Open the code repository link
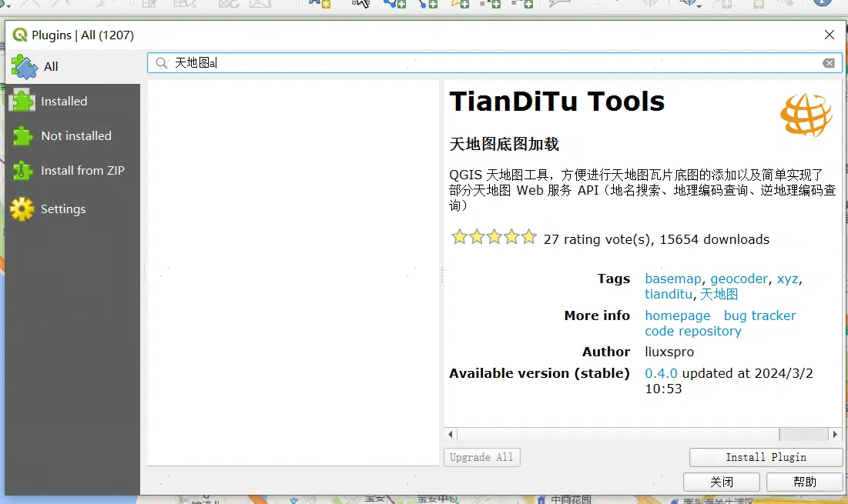Viewport: 848px width, 504px height. [x=692, y=331]
